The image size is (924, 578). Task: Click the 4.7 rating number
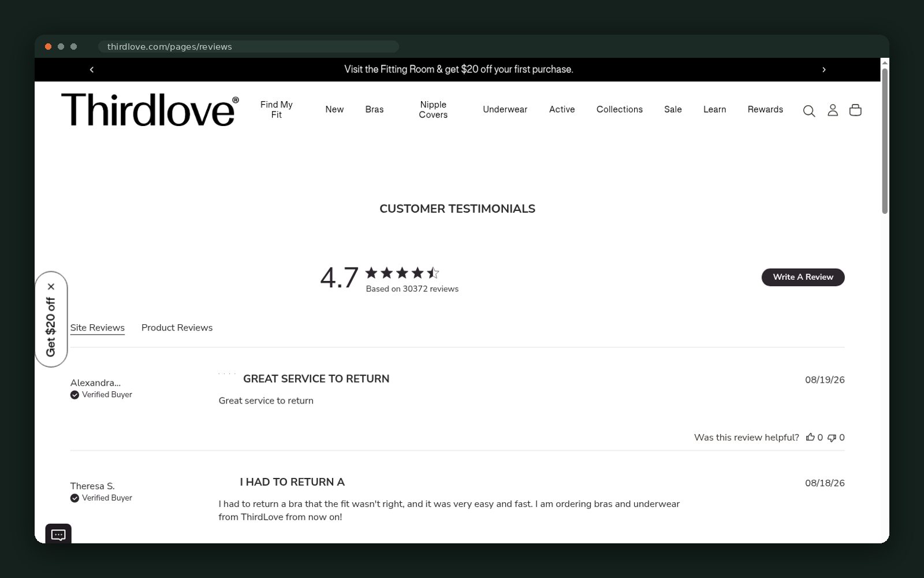[x=340, y=277]
